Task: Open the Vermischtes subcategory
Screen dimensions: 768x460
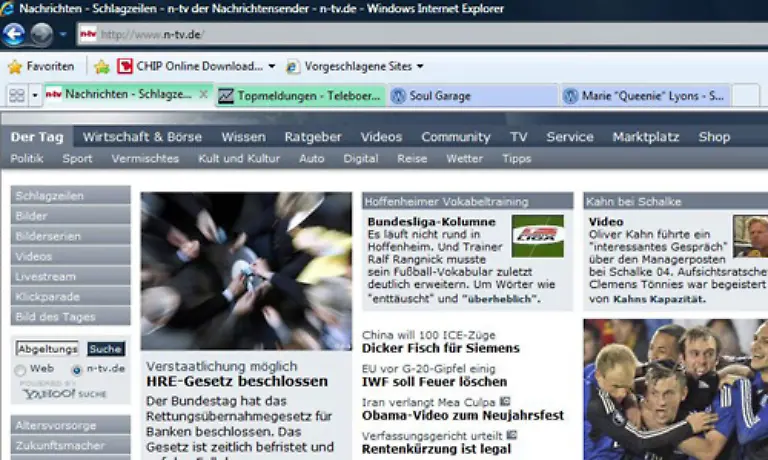Action: 145,158
